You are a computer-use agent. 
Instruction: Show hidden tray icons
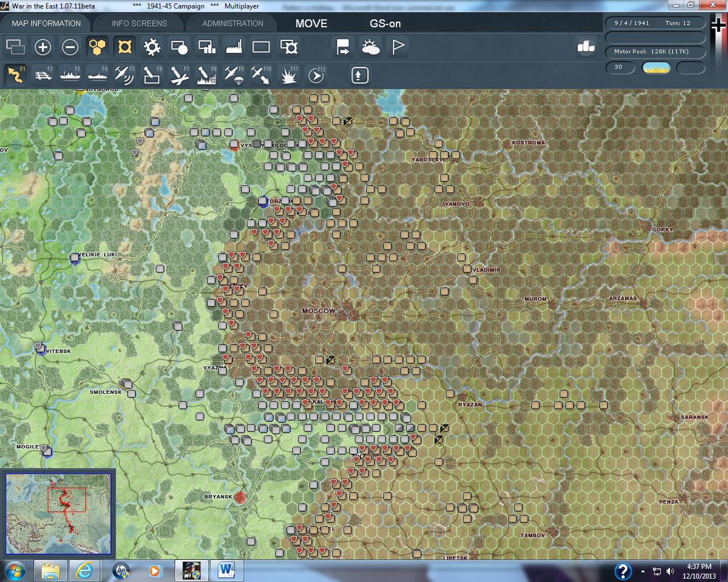tap(643, 571)
